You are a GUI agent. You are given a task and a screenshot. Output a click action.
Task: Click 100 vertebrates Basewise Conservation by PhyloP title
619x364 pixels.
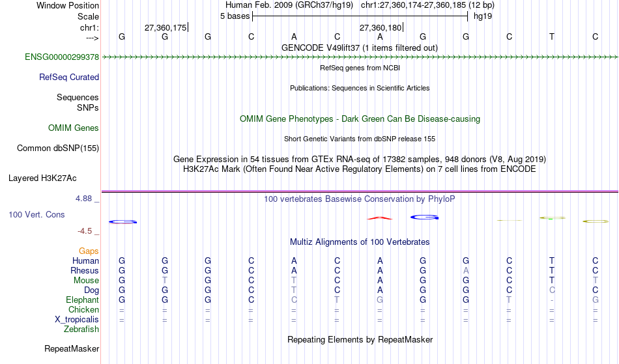coord(360,199)
